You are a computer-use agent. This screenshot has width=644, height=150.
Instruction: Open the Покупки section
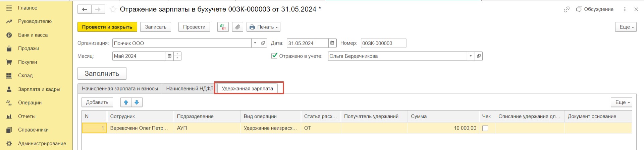(x=28, y=62)
